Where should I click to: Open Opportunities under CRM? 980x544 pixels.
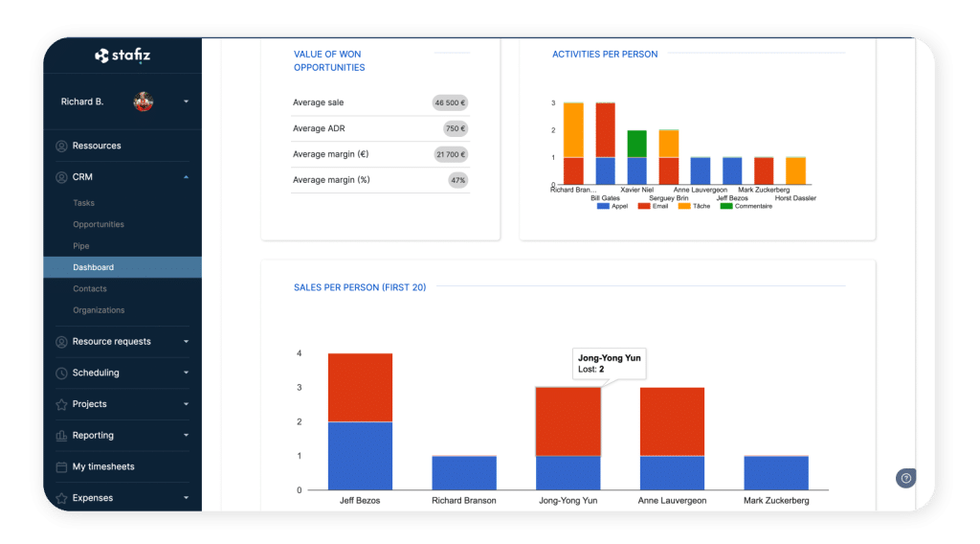99,224
